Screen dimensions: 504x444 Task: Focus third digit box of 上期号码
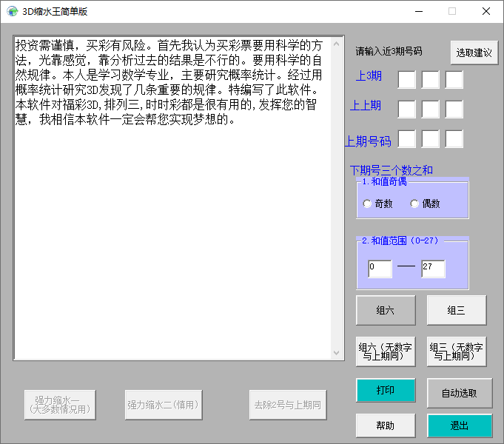[x=454, y=138]
